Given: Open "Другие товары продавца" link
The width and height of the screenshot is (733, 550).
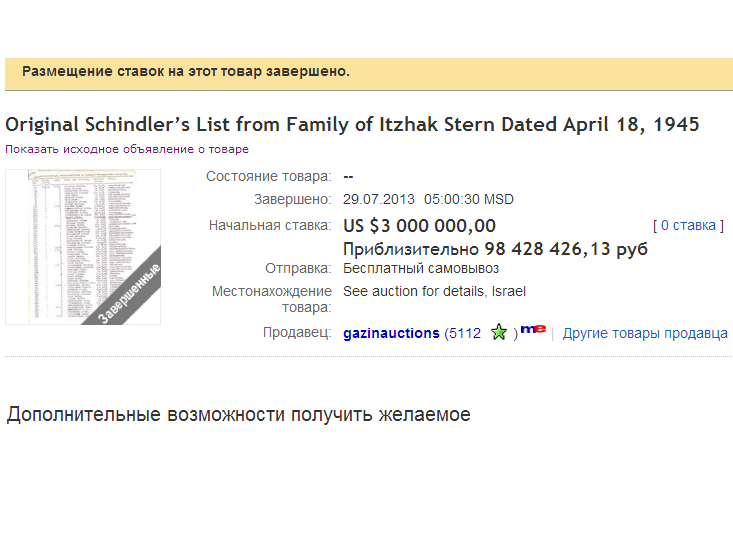Looking at the screenshot, I should (645, 333).
